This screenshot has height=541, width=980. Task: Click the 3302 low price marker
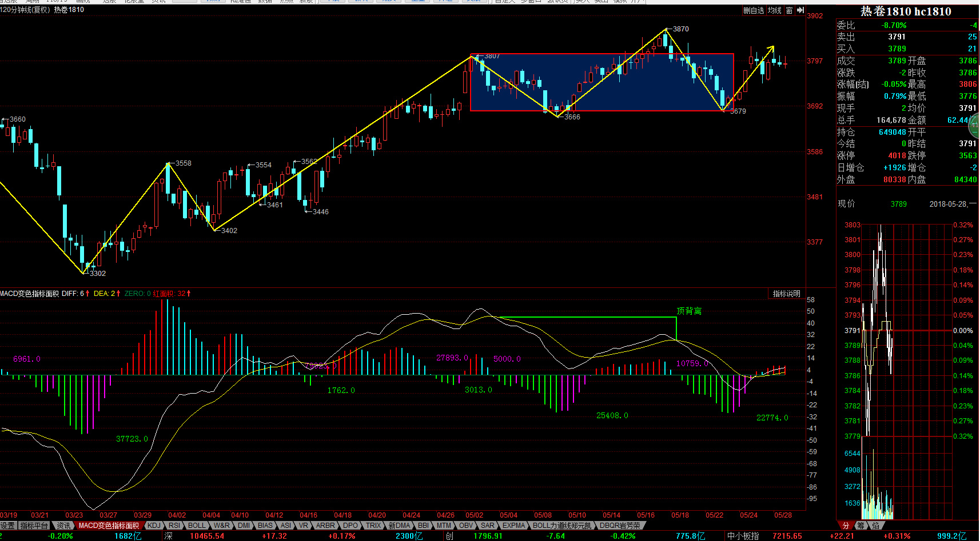click(98, 273)
